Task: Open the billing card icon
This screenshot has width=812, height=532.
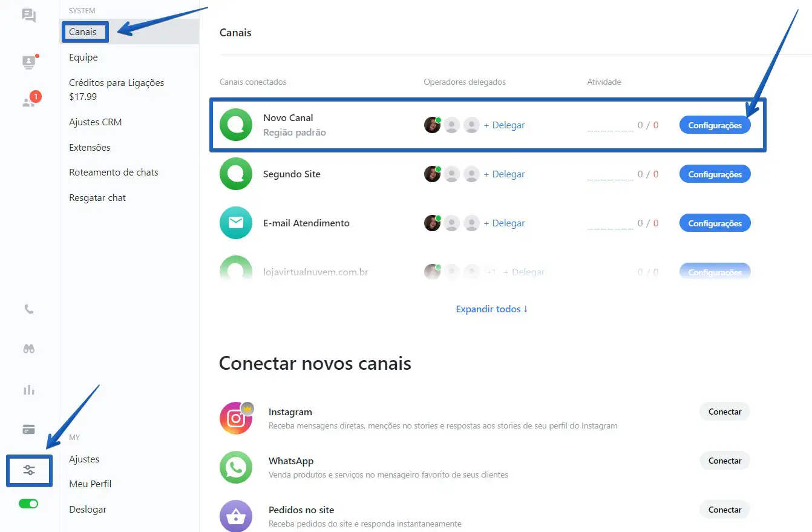Action: pyautogui.click(x=28, y=430)
